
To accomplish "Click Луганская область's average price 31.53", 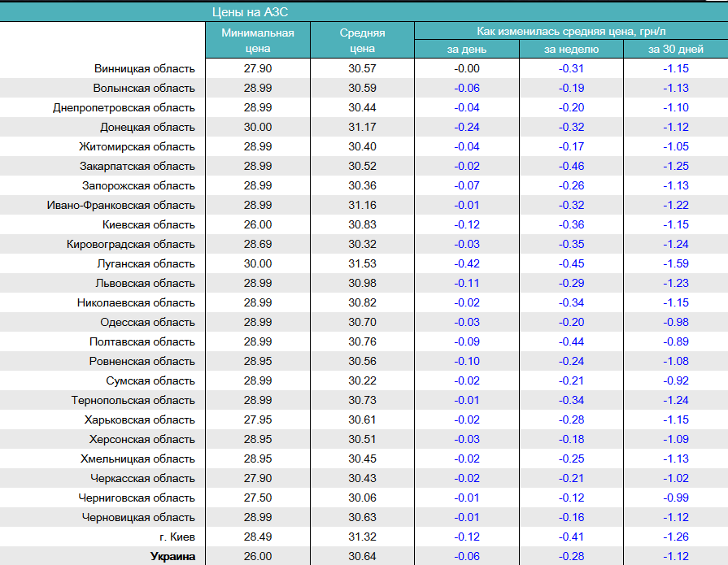I will (x=362, y=263).
